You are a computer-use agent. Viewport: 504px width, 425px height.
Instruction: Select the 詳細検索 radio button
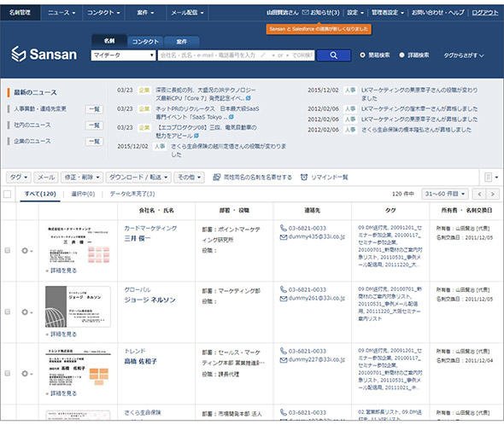401,55
